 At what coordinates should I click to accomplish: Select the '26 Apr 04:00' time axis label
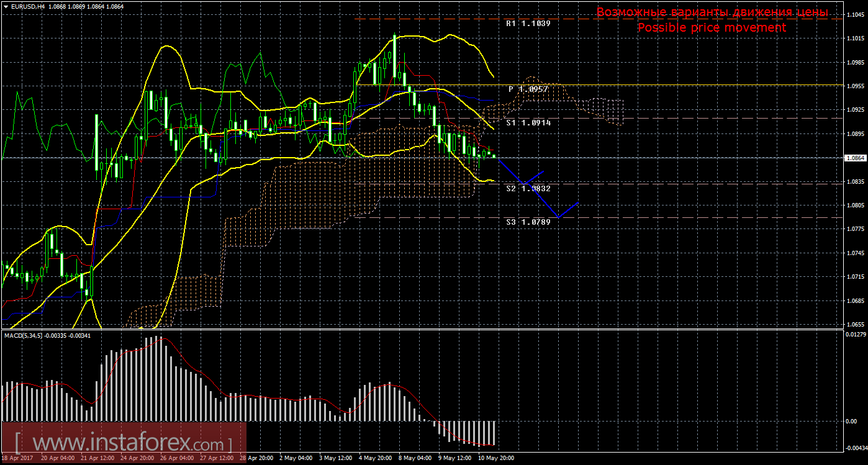click(x=176, y=458)
